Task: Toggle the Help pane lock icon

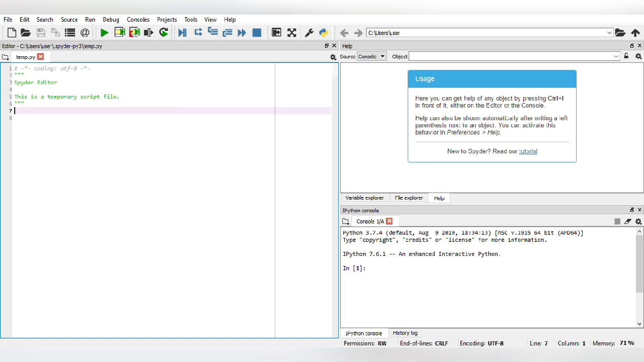Action: (626, 56)
